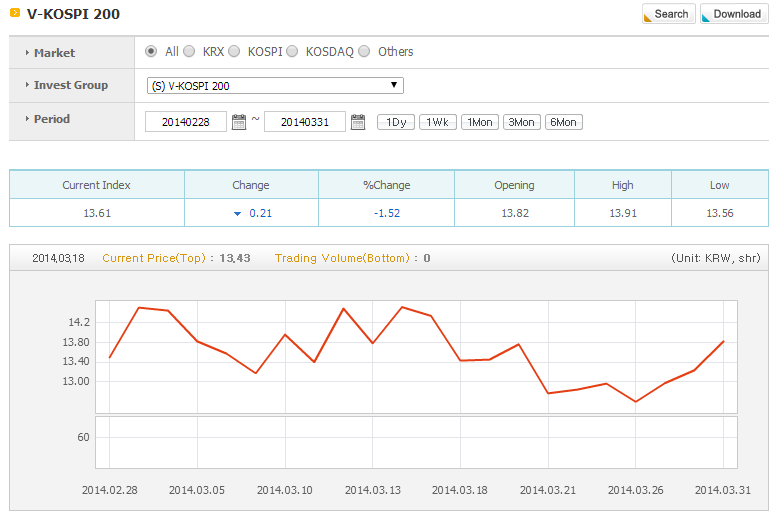
Task: Set period to 1Dy
Action: click(x=396, y=122)
